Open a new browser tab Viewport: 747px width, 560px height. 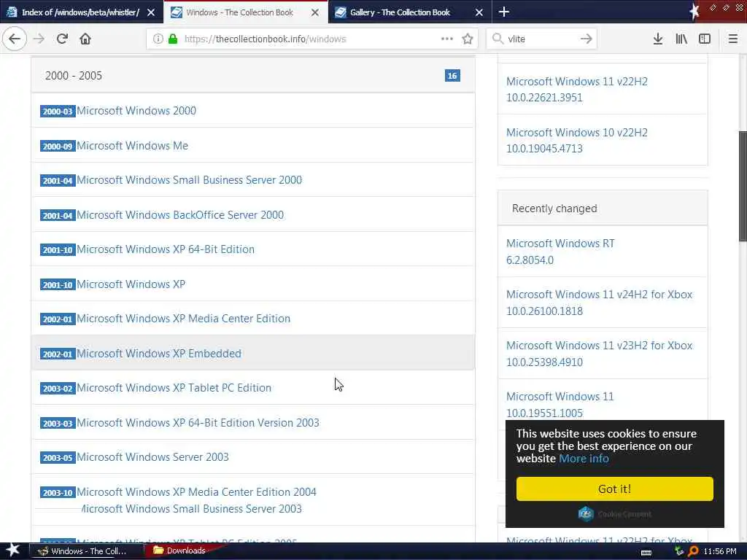tap(504, 12)
